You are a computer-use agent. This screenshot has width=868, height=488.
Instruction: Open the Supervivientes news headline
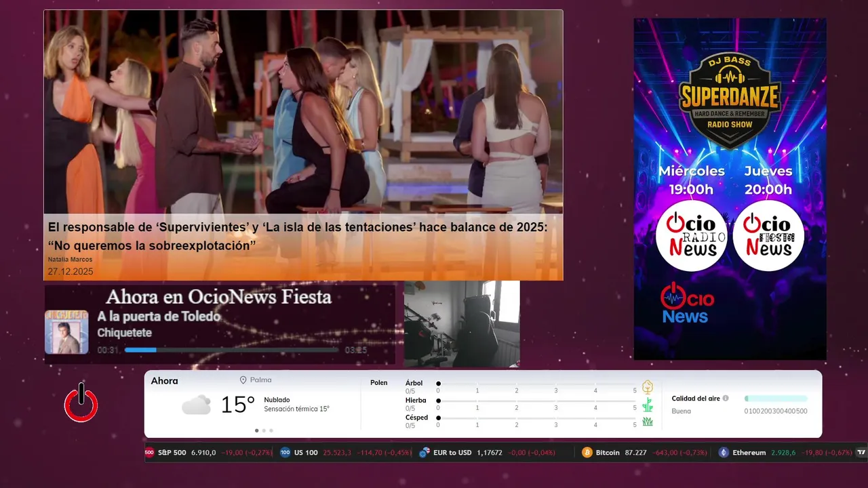coord(298,237)
